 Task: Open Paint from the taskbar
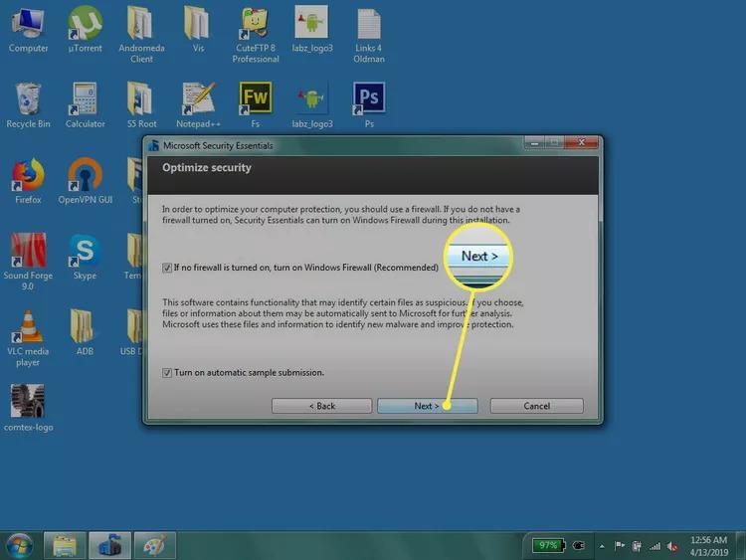(154, 545)
